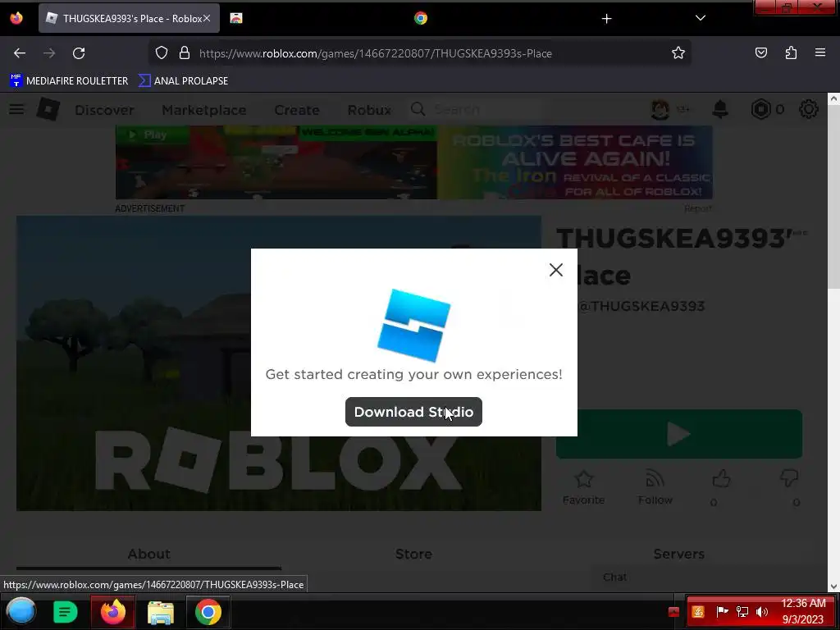Viewport: 840px width, 630px height.
Task: Switch to the THUGSKEA9393's Place tab
Action: (x=129, y=18)
